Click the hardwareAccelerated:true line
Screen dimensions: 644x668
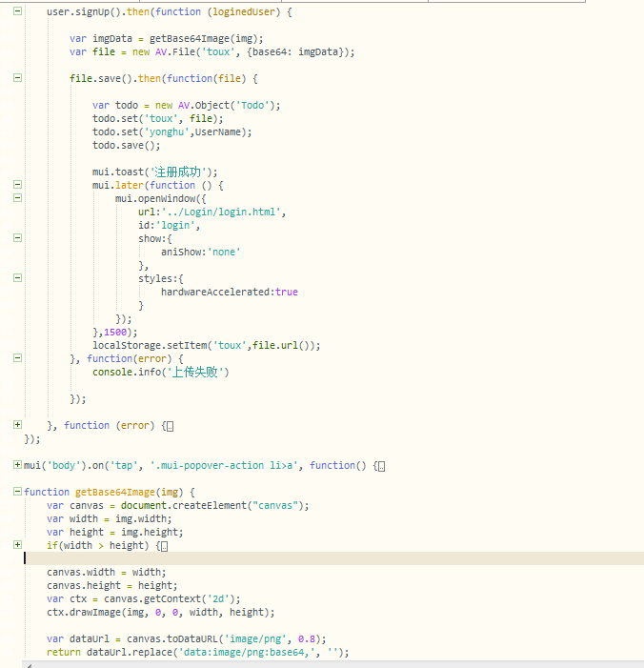pos(230,293)
